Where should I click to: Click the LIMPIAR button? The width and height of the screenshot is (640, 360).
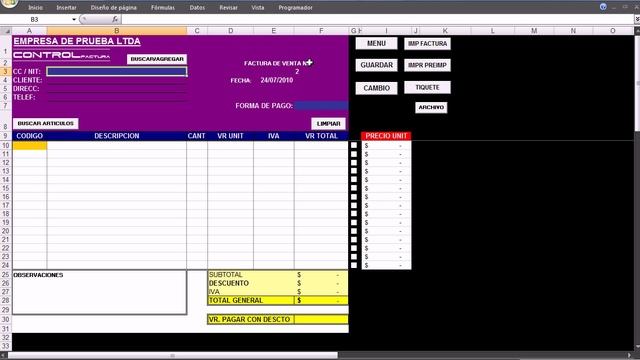click(329, 123)
